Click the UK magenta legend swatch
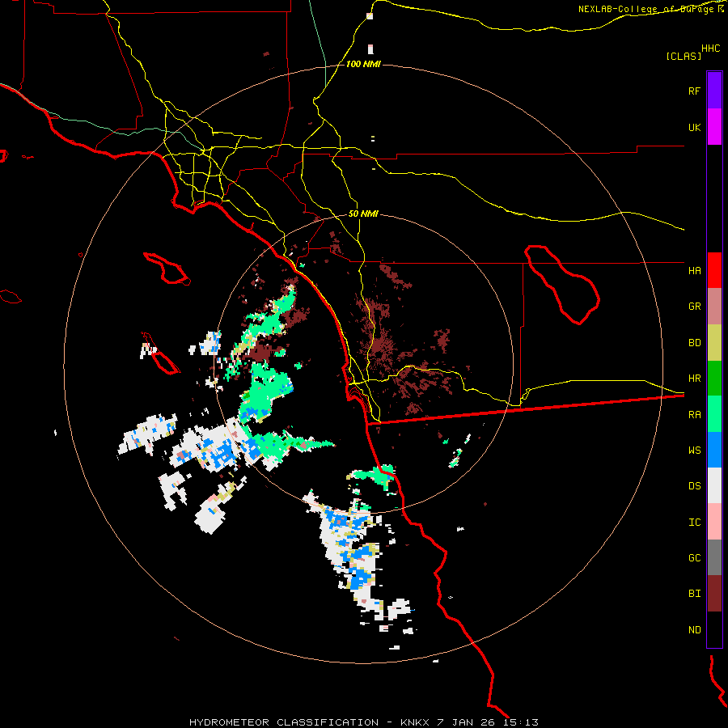Screen dimensions: 728x728 coord(714,127)
